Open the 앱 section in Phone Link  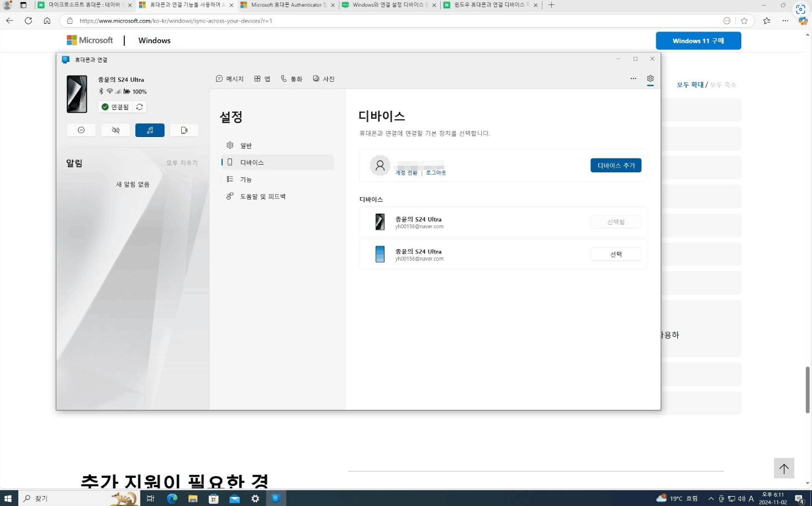coord(262,78)
